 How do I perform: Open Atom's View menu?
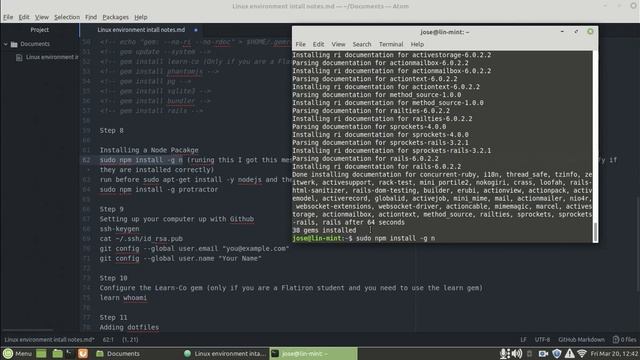click(42, 17)
